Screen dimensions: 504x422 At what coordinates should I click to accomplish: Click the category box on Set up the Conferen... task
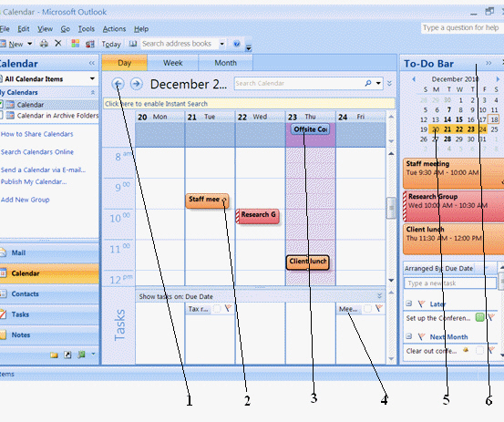(x=480, y=317)
